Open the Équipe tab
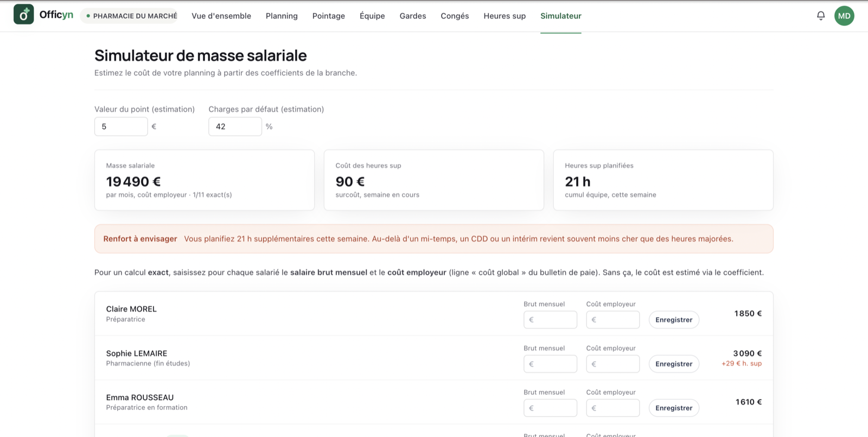The image size is (868, 437). tap(372, 16)
